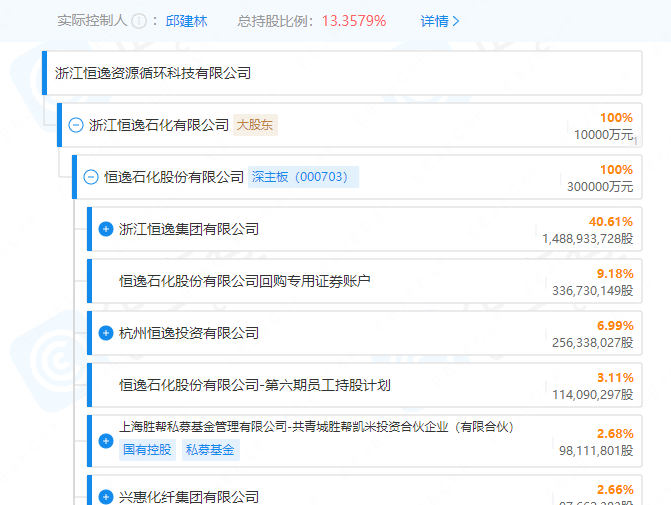Screen dimensions: 671x505
Task: Click the 3.11% shareholding percentage
Action: pos(615,378)
